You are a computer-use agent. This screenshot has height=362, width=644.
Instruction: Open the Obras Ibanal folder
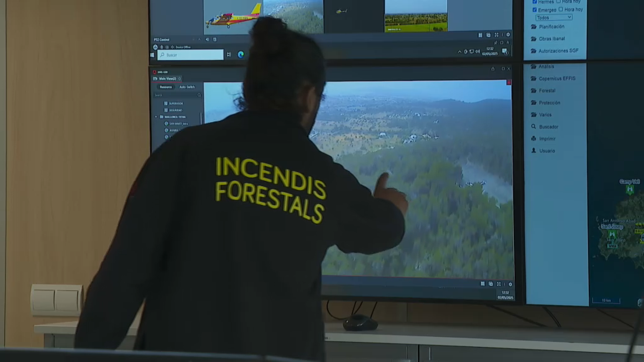click(x=548, y=39)
